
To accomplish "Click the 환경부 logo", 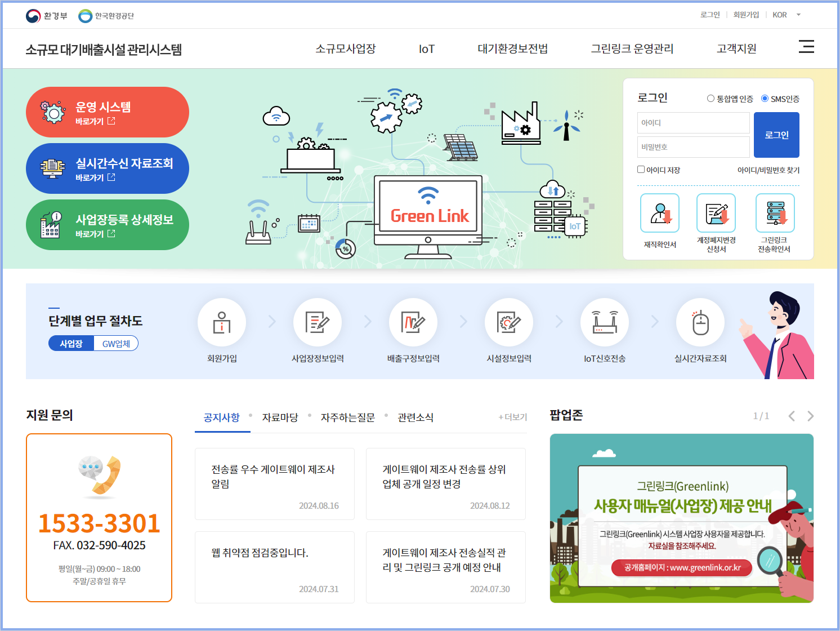I will (46, 16).
